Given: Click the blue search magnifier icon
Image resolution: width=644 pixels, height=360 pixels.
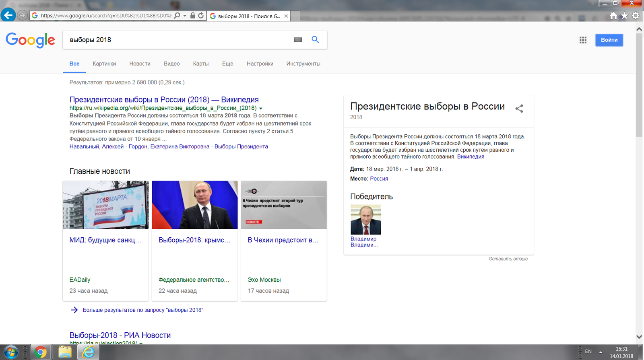Looking at the screenshot, I should pyautogui.click(x=315, y=39).
